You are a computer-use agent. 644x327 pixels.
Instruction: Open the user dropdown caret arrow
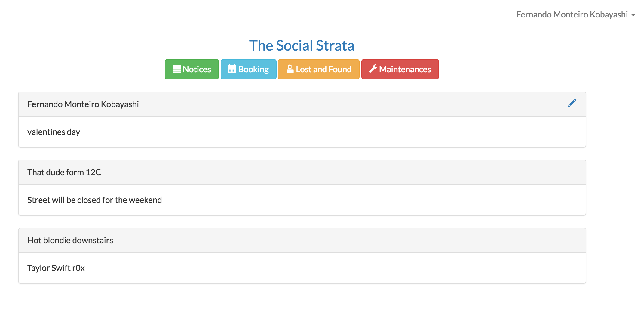click(x=633, y=15)
